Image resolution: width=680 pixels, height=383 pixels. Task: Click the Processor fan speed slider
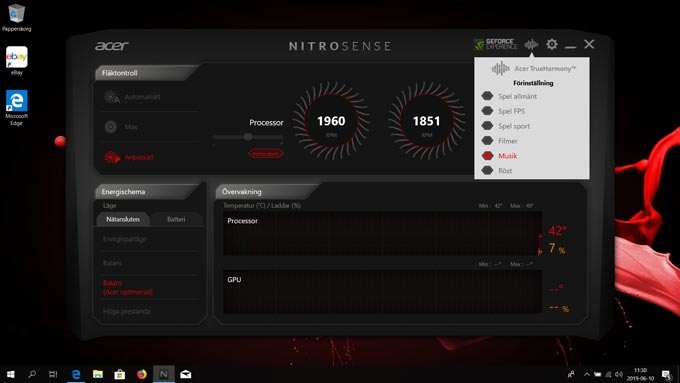(x=248, y=137)
